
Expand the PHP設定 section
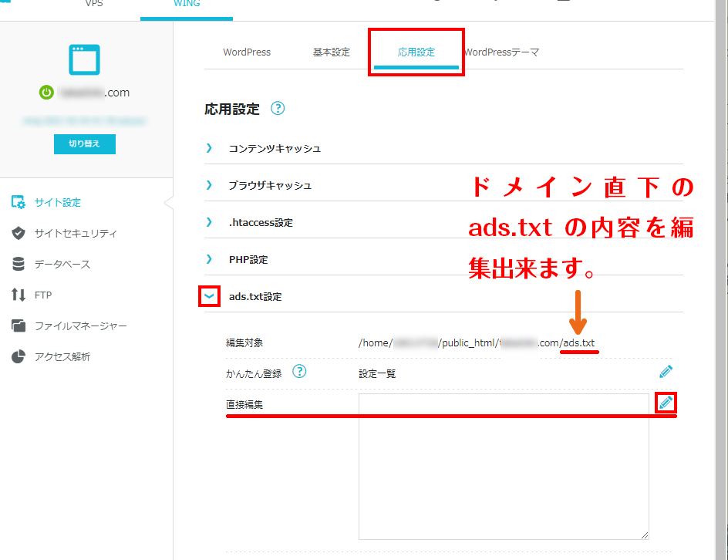coord(210,259)
